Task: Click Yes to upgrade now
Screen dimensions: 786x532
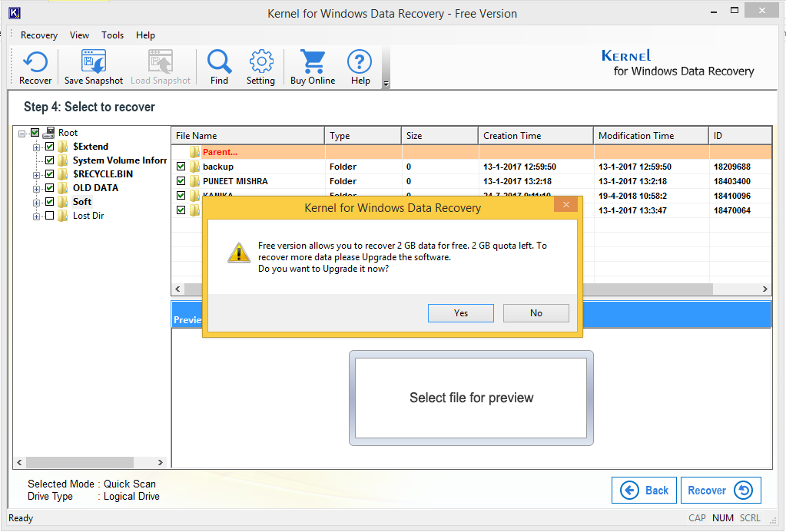Action: [x=461, y=313]
